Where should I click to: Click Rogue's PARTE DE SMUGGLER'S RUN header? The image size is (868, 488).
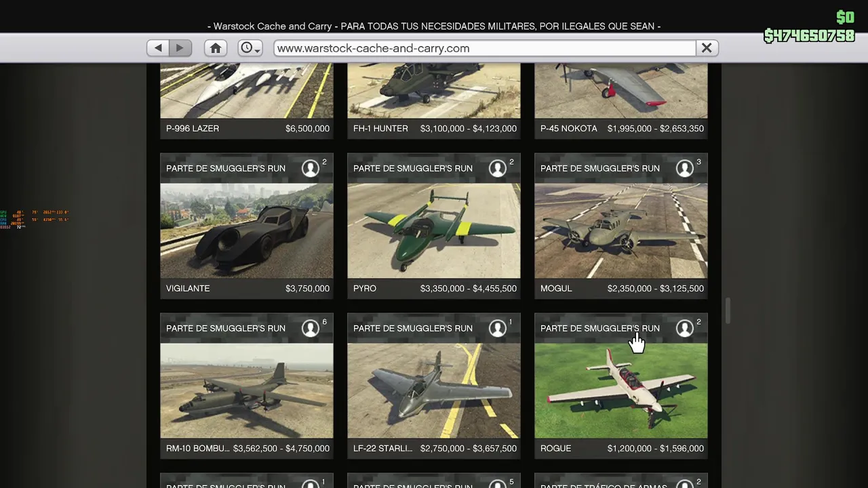point(600,328)
